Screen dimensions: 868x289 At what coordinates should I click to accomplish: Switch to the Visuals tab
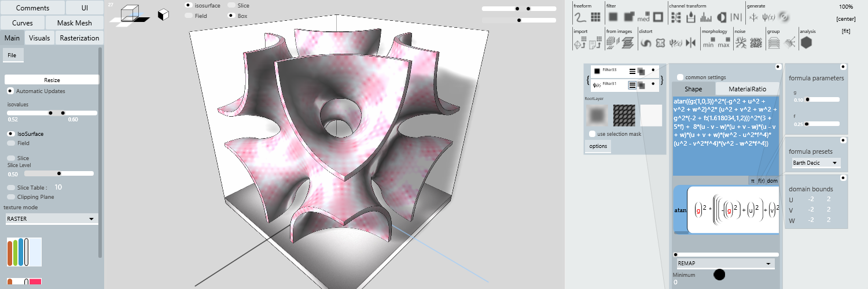(x=39, y=38)
